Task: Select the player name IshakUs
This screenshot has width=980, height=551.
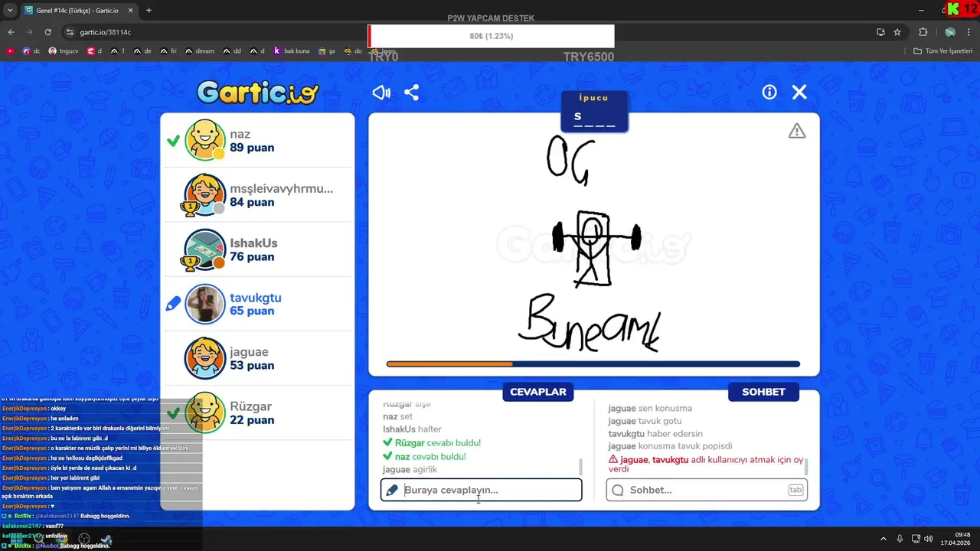Action: pyautogui.click(x=253, y=243)
